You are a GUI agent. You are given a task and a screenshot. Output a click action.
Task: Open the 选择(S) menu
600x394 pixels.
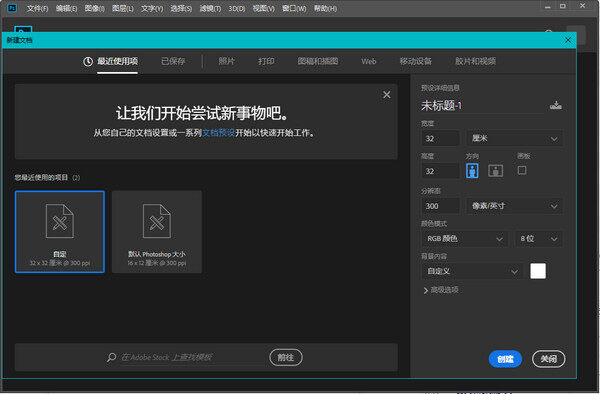coord(181,8)
